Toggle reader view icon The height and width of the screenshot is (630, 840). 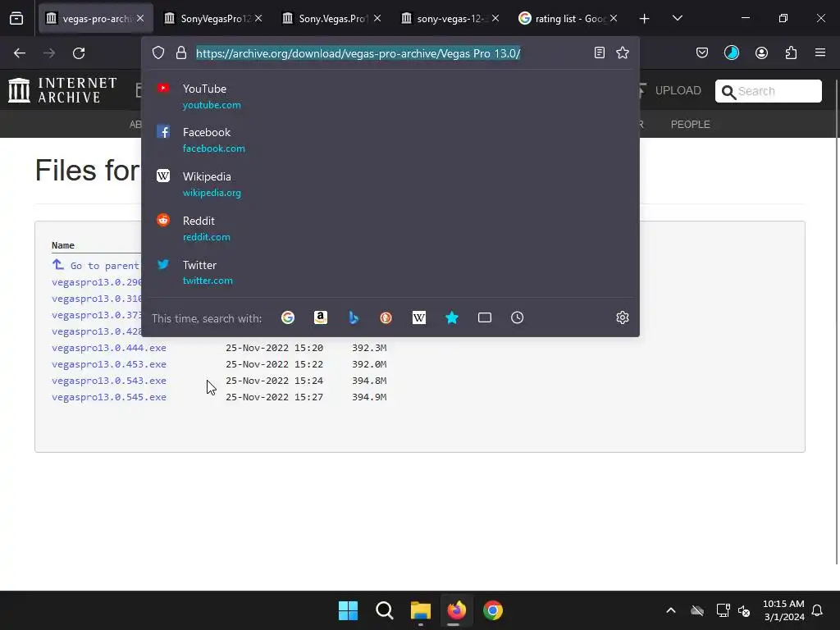[600, 52]
